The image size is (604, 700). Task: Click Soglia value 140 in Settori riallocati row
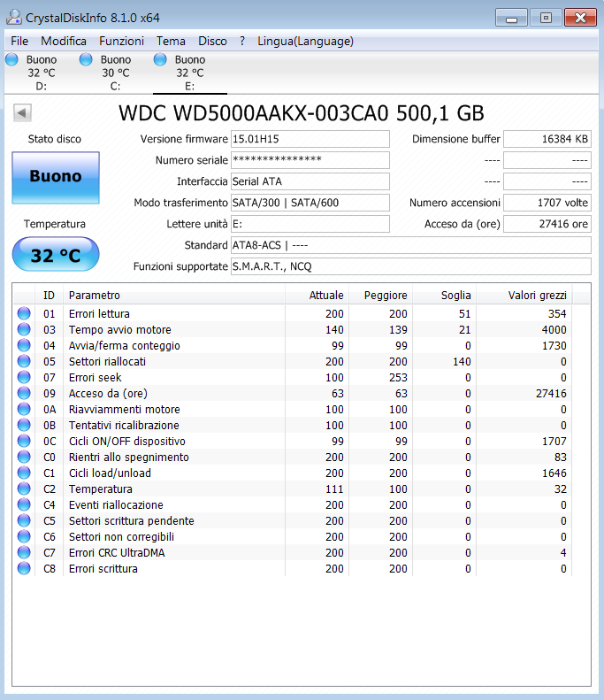coord(462,362)
